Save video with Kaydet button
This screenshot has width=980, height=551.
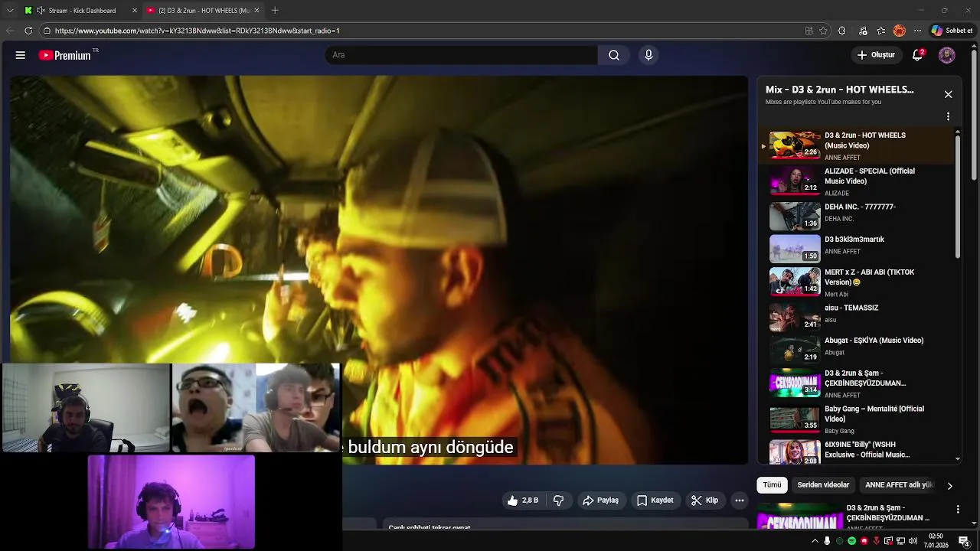coord(655,500)
